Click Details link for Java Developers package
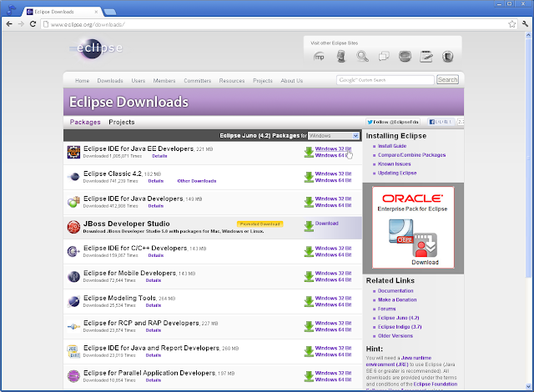Image resolution: width=534 pixels, height=392 pixels. 156,206
